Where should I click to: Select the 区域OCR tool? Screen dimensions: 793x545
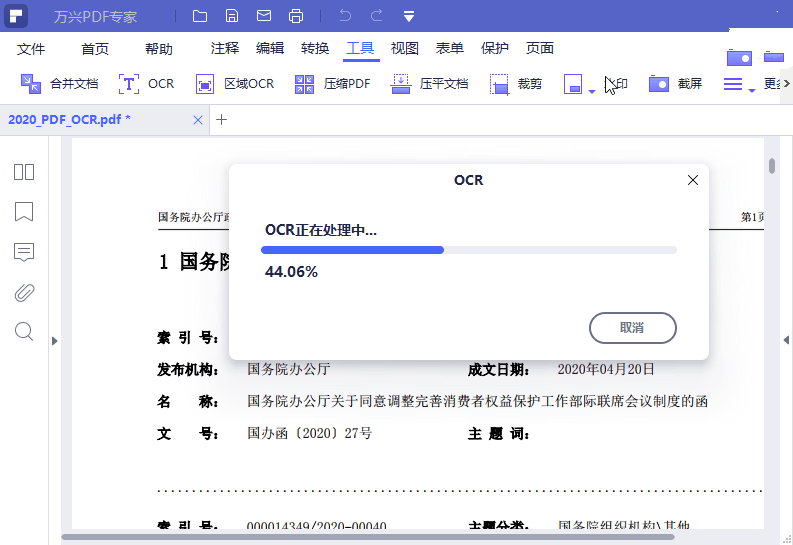[x=205, y=84]
